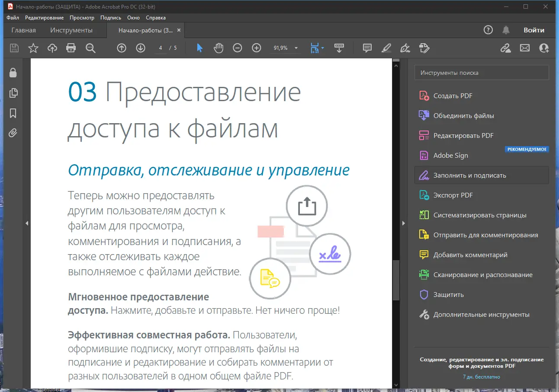Print the current document
Image resolution: width=559 pixels, height=392 pixels.
click(71, 48)
